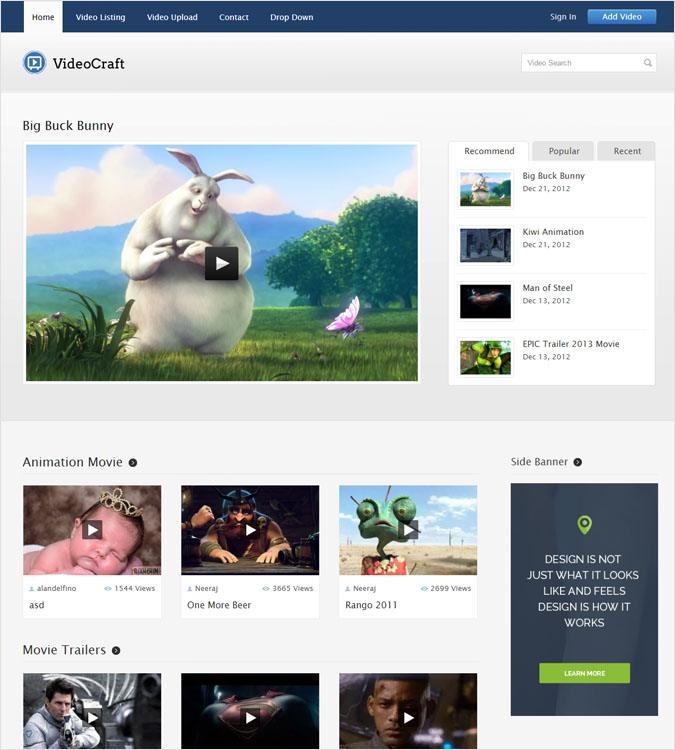Image resolution: width=675 pixels, height=750 pixels.
Task: Click the Kiwi Animation title link
Action: [x=553, y=232]
